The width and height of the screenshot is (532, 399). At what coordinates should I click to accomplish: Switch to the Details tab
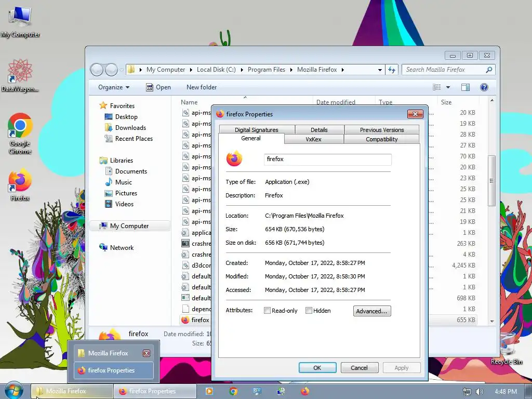click(x=320, y=129)
